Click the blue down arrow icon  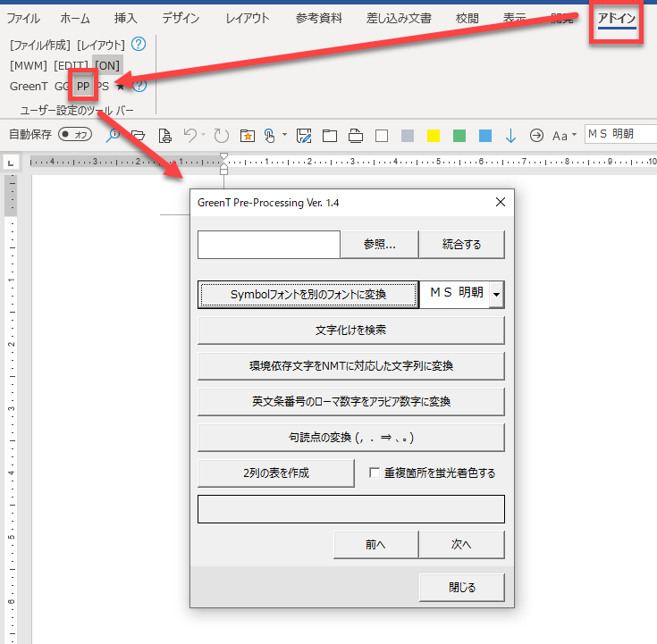(510, 136)
